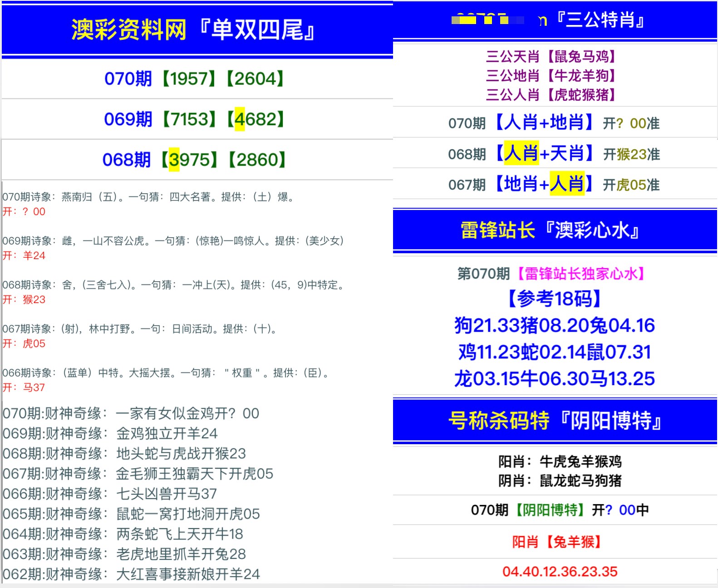Click the 三公天肖【鼠兔马鸡】line
Image resolution: width=718 pixels, height=588 pixels.
tap(551, 57)
